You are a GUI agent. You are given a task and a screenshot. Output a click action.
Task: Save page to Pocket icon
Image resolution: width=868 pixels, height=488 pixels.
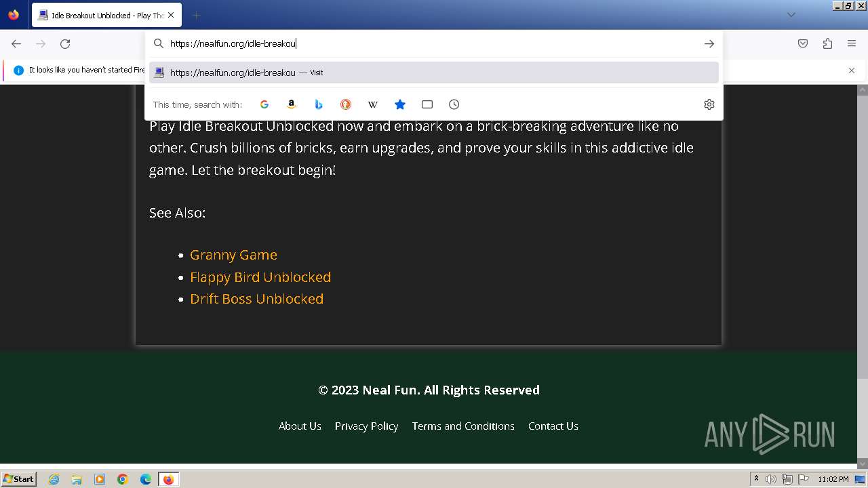803,43
